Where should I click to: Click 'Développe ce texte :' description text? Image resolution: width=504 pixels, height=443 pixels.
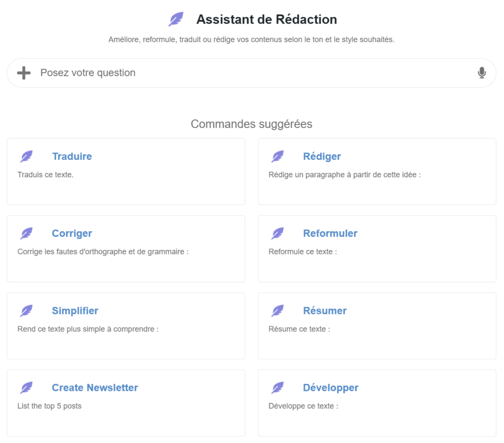pos(303,406)
